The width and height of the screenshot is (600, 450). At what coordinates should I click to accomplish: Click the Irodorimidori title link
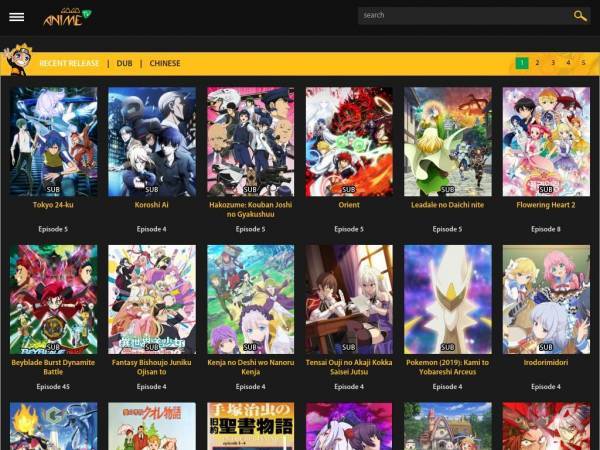pyautogui.click(x=546, y=362)
